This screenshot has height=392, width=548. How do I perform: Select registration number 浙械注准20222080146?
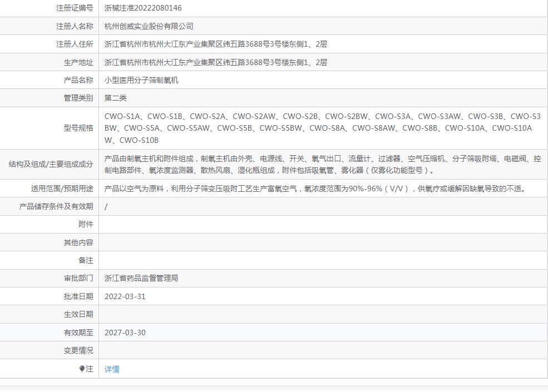(x=143, y=8)
